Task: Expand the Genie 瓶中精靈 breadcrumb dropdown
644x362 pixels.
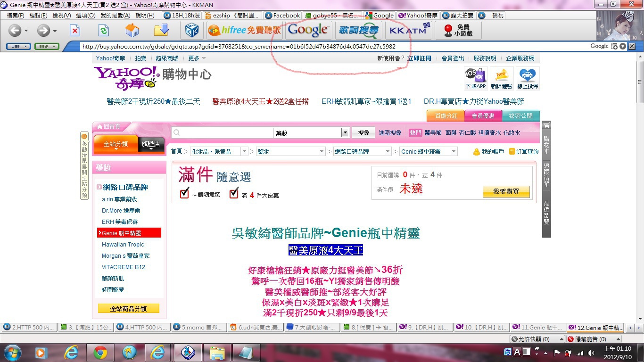Action: [454, 151]
